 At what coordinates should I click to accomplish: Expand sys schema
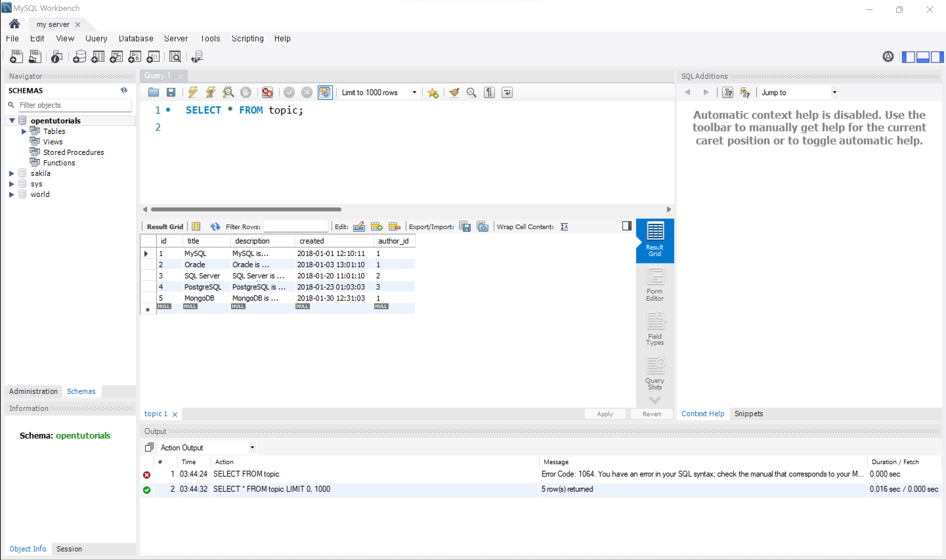pos(11,184)
